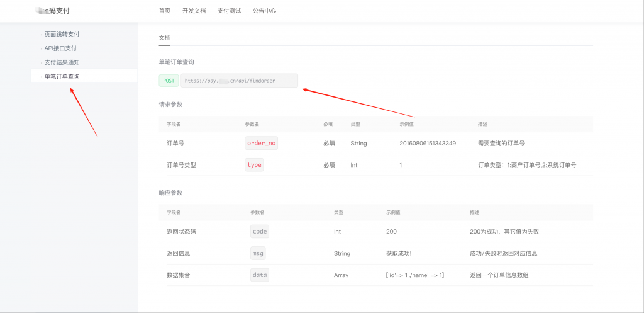Click example value 获取成功!

[399, 253]
